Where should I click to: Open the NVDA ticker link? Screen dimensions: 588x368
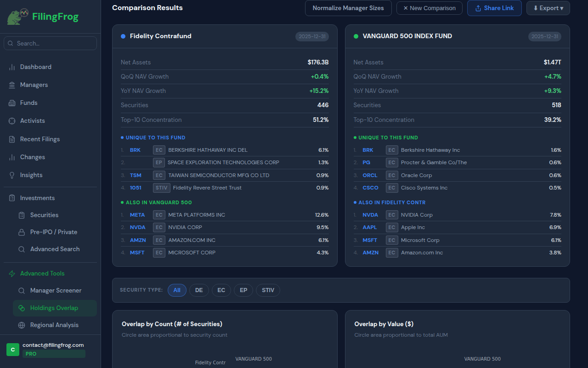(138, 227)
